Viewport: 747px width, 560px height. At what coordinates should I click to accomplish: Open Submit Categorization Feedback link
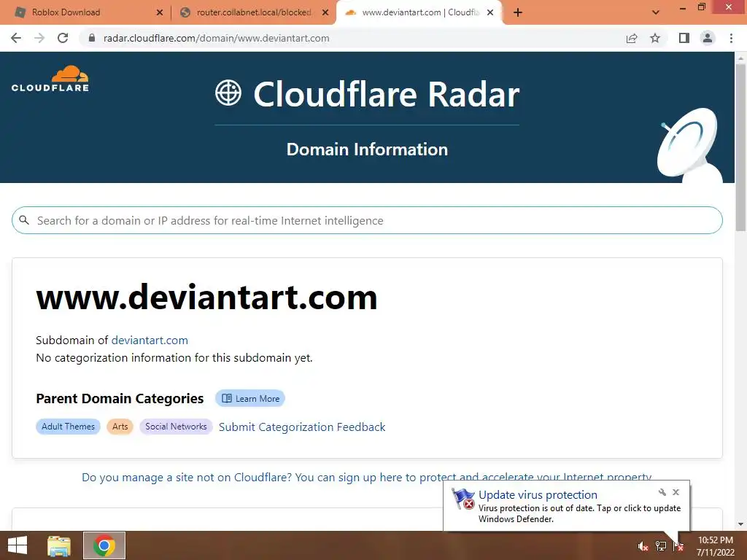pyautogui.click(x=302, y=427)
